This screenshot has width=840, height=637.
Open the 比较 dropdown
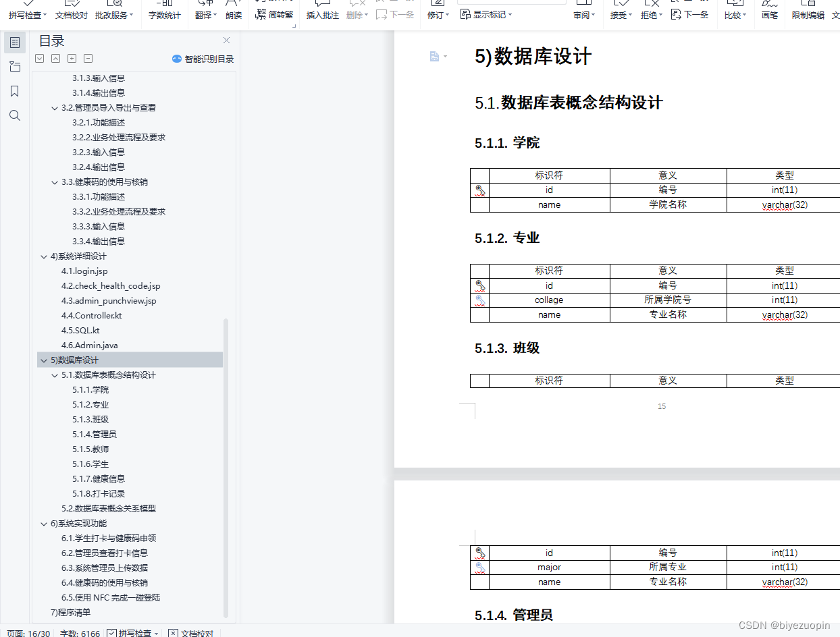(736, 15)
